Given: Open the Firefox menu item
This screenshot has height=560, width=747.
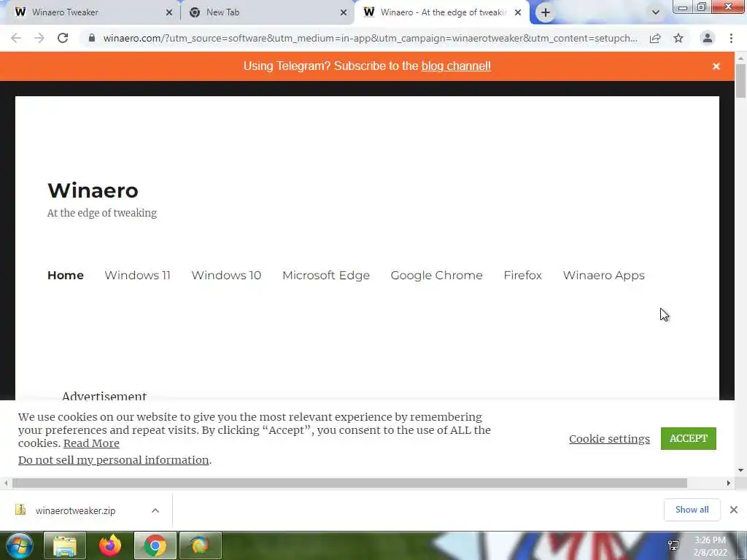Looking at the screenshot, I should [522, 275].
